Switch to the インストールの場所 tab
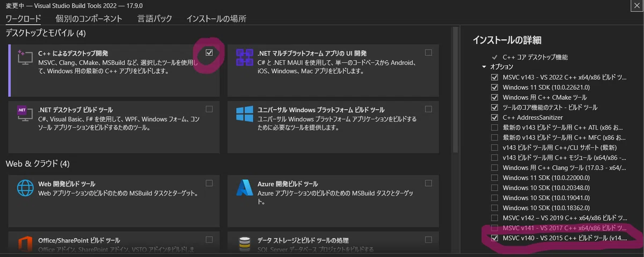Viewport: 644px width, 257px height. point(216,19)
